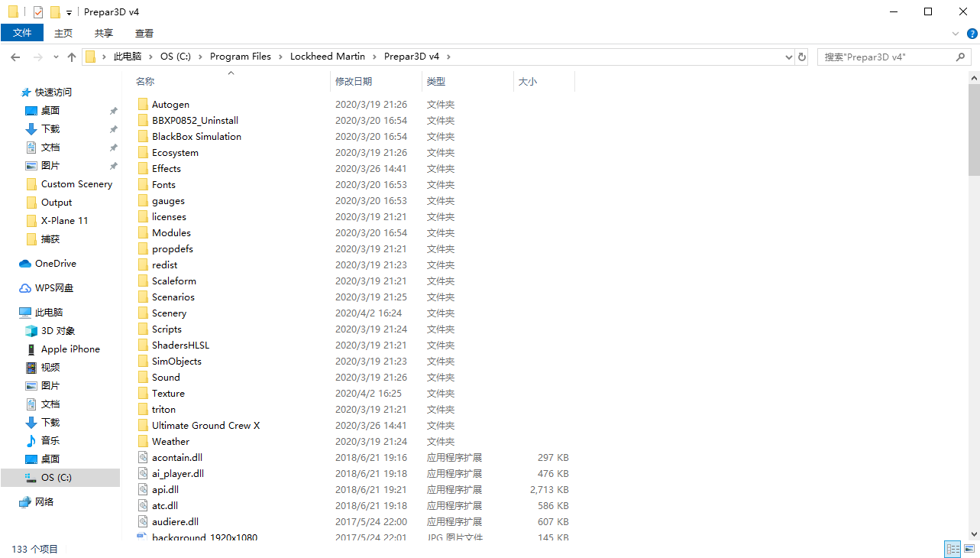This screenshot has height=558, width=980.
Task: Select the Texture folder name
Action: (x=168, y=394)
